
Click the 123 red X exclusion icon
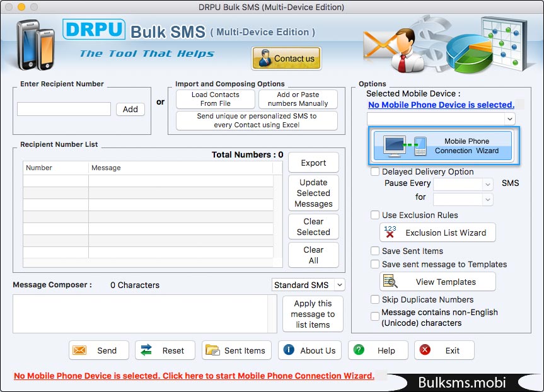click(x=390, y=232)
